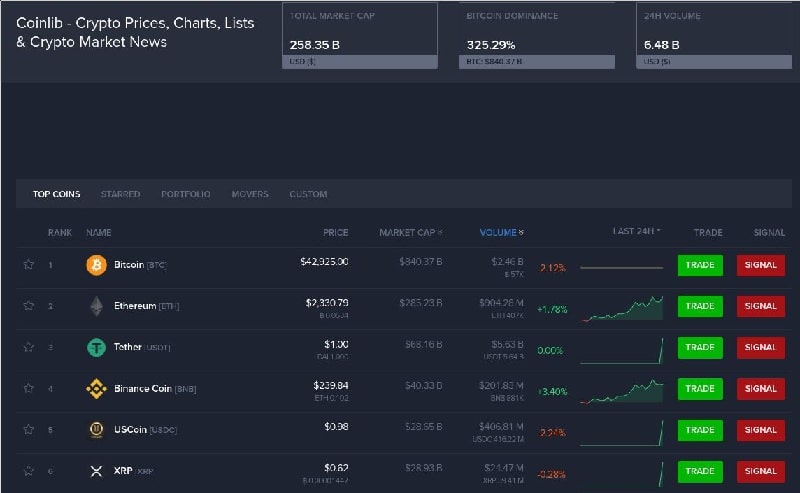The image size is (800, 493).
Task: Click the Trade button for Ethereum
Action: (700, 306)
